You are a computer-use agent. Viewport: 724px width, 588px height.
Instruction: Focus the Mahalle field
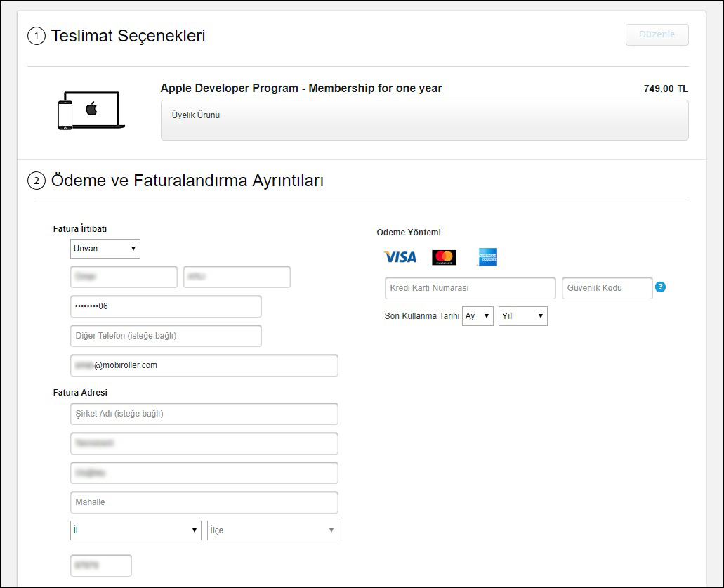coord(204,502)
